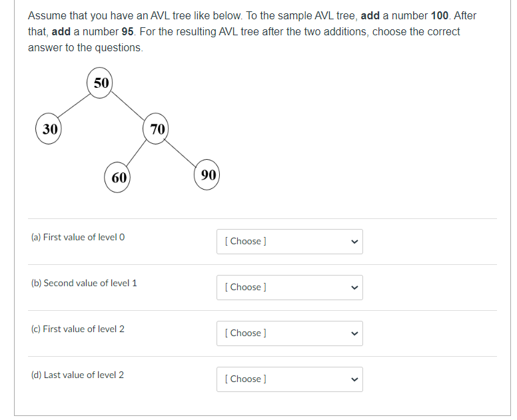Click the chevron in the First value of level 2 dropdown

[354, 333]
